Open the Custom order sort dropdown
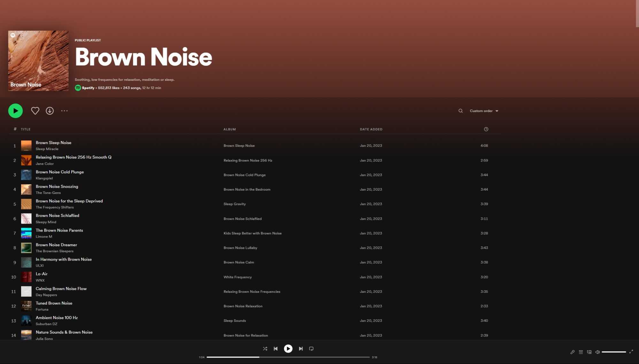 coord(484,111)
